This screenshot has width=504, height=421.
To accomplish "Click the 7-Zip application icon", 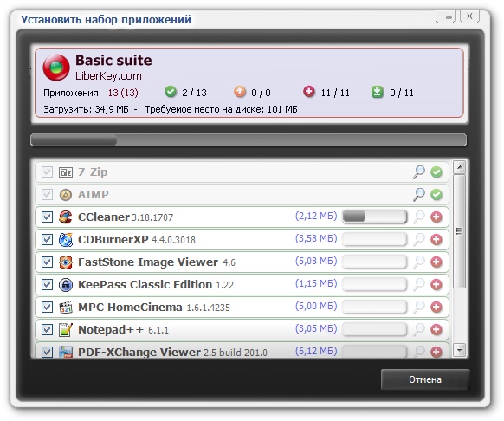I will point(66,172).
